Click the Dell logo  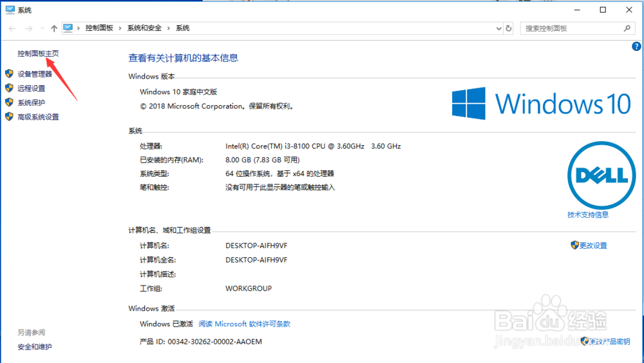[601, 175]
